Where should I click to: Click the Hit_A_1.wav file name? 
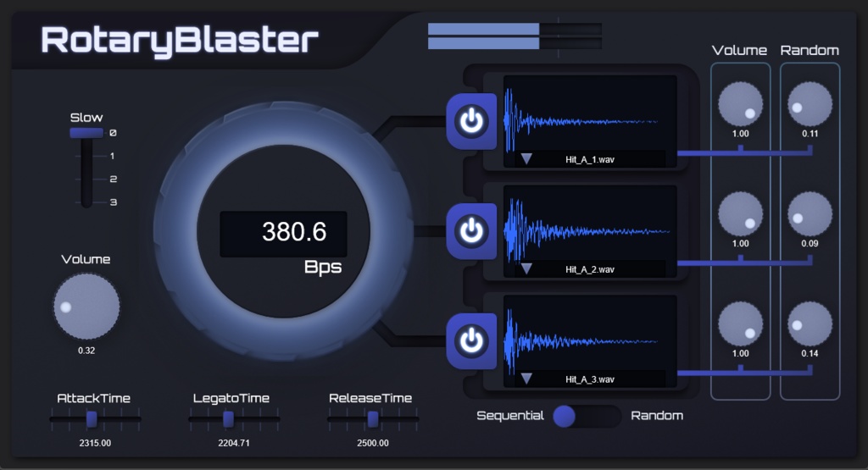[590, 159]
